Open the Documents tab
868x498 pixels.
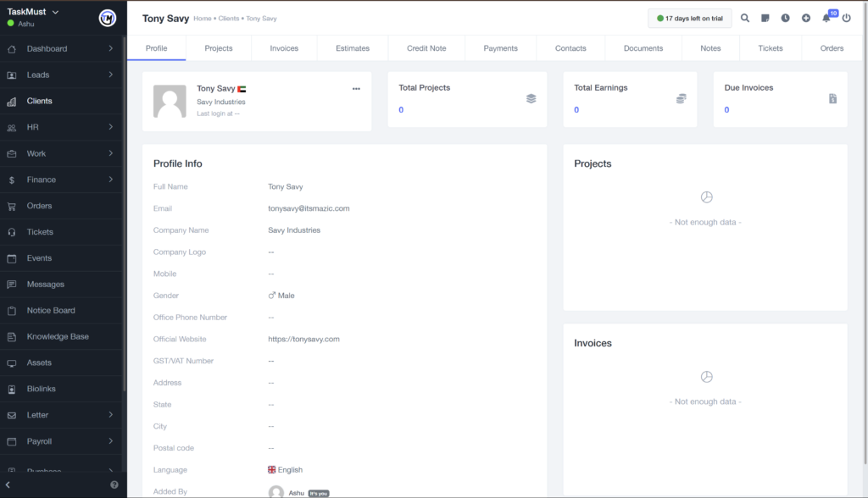[643, 48]
